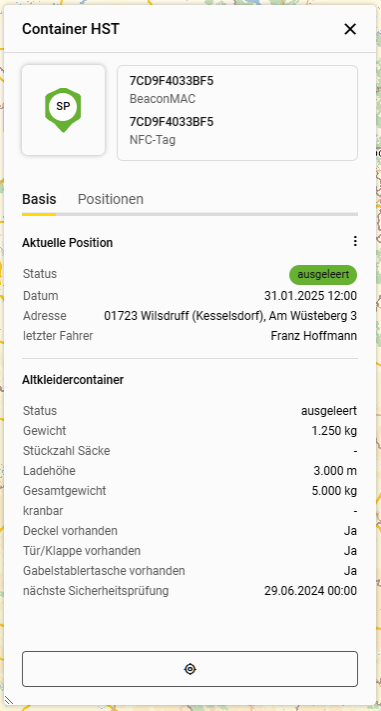
Task: Click the green SP location marker icon
Action: 63,110
